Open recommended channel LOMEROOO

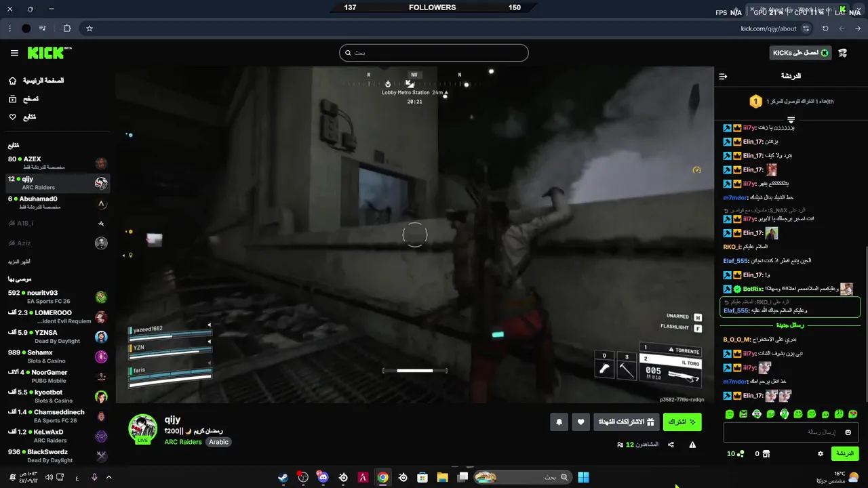(x=58, y=317)
